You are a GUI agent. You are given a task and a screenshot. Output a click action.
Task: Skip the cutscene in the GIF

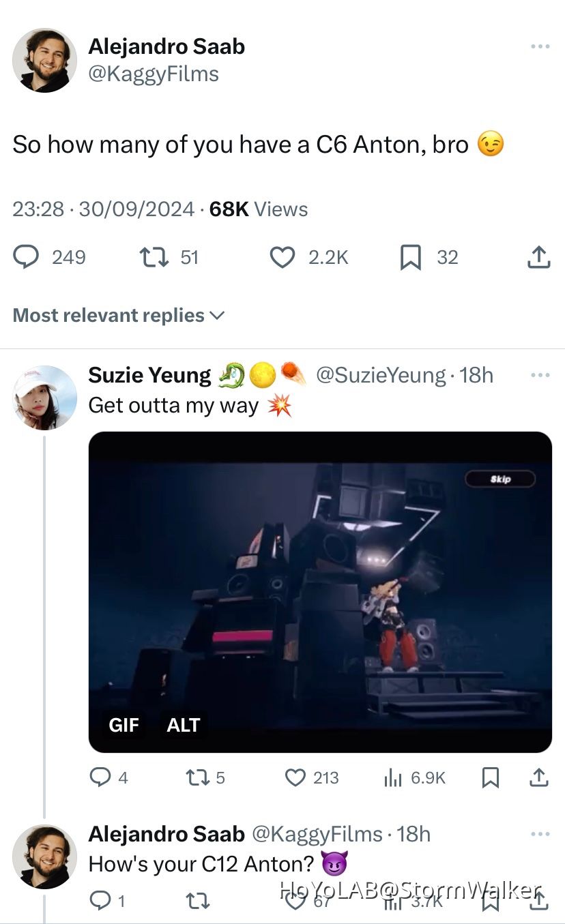[x=500, y=479]
